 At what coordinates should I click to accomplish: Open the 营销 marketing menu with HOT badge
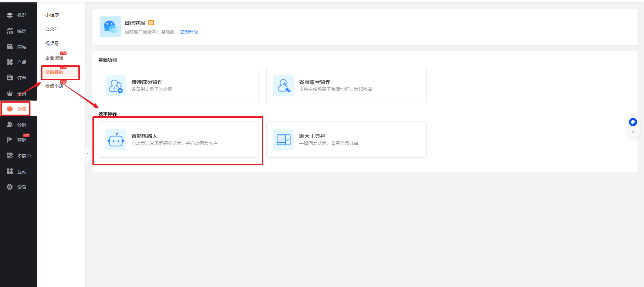(x=21, y=140)
